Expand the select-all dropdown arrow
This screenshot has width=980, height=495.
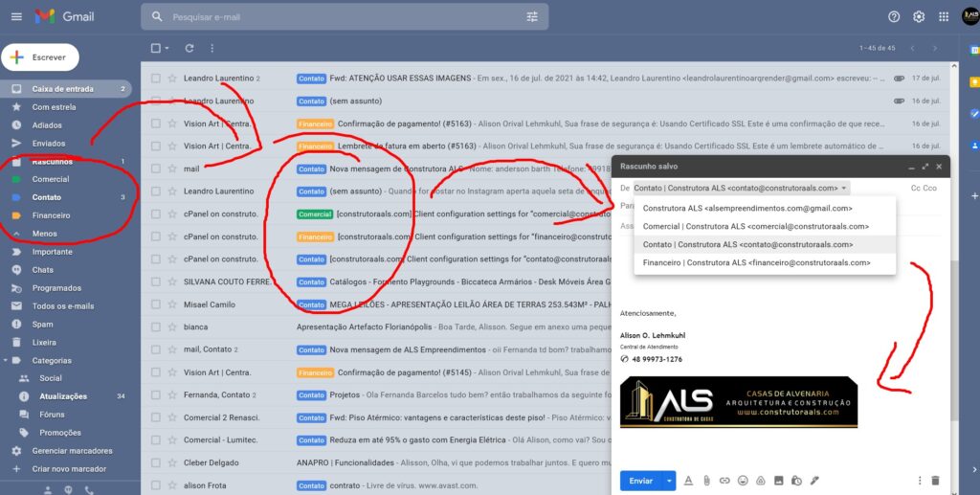coord(167,48)
